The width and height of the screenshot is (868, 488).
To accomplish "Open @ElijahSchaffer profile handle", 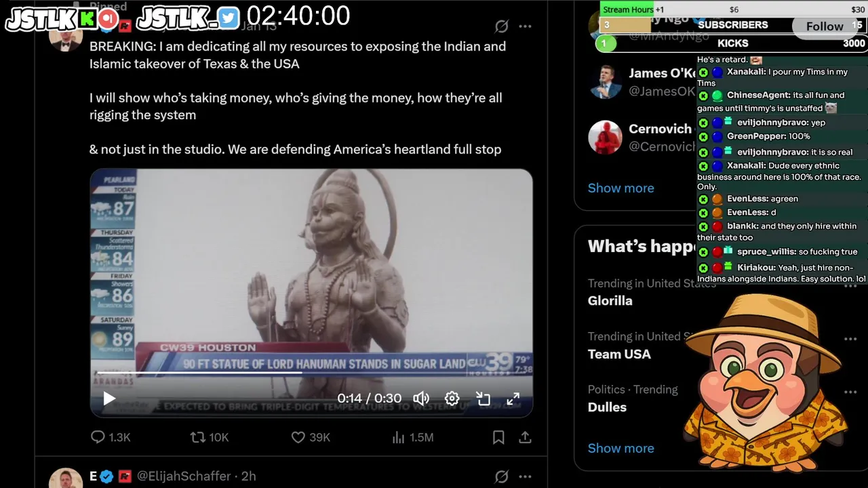I will click(184, 476).
